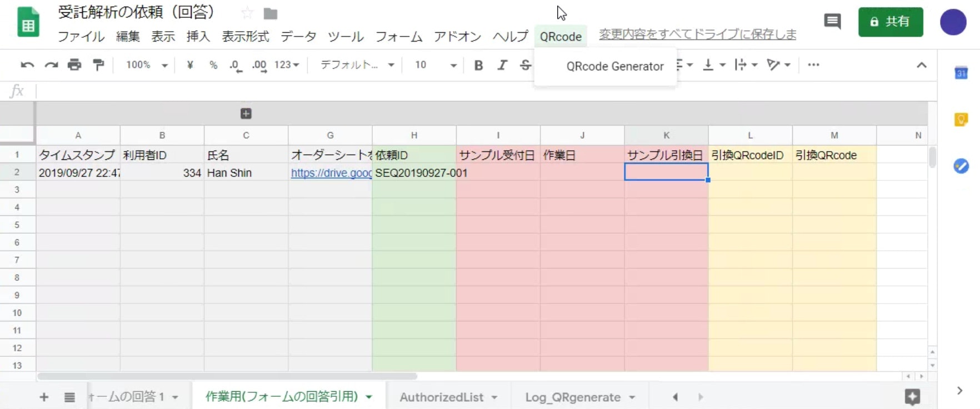
Task: Open Google Tasks side panel icon
Action: pos(961,166)
